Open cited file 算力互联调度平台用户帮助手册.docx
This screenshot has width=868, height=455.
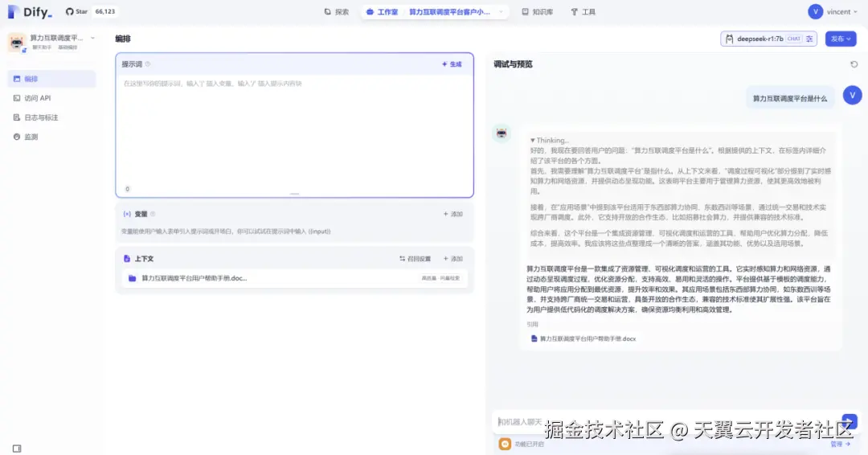(583, 338)
